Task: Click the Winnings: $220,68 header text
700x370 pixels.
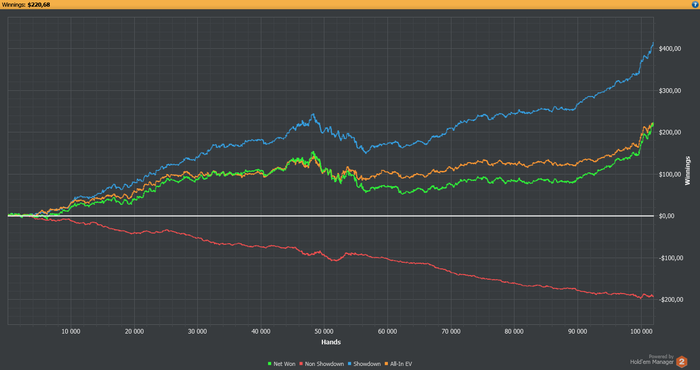Action: click(26, 5)
